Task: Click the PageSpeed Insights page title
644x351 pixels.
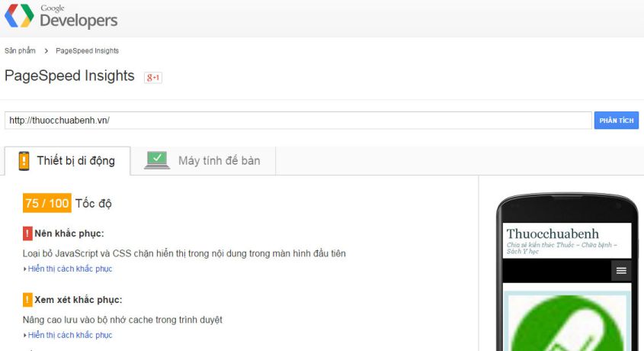Action: point(69,76)
